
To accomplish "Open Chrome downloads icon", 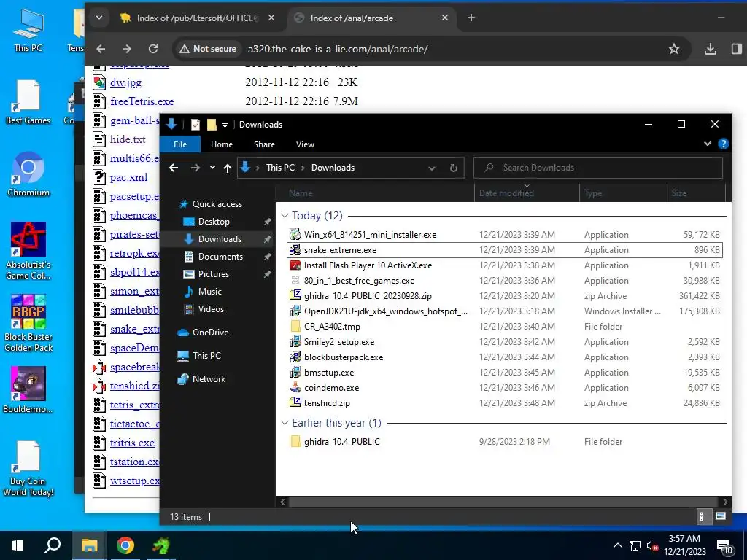I will point(711,49).
